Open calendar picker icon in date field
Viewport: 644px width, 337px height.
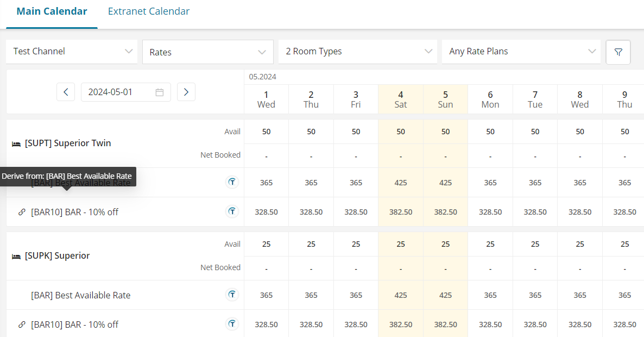159,92
